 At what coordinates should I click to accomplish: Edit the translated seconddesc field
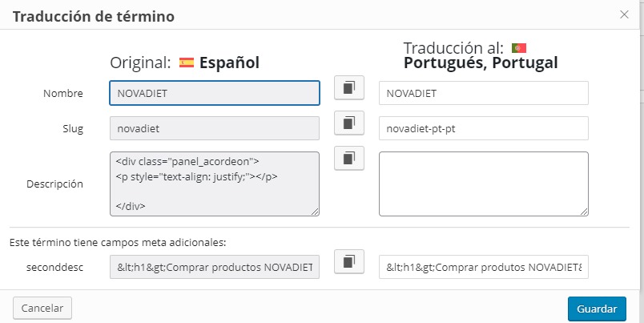pyautogui.click(x=483, y=267)
